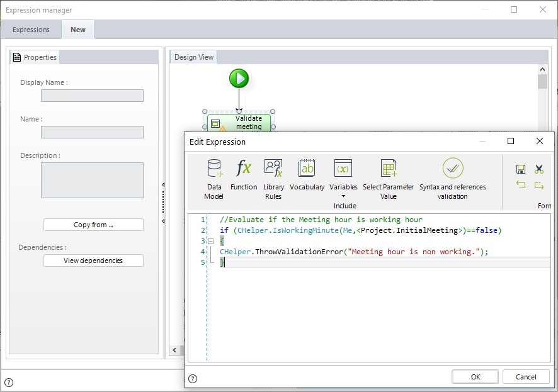Switch to the Expressions tab
The width and height of the screenshot is (558, 392).
click(31, 30)
